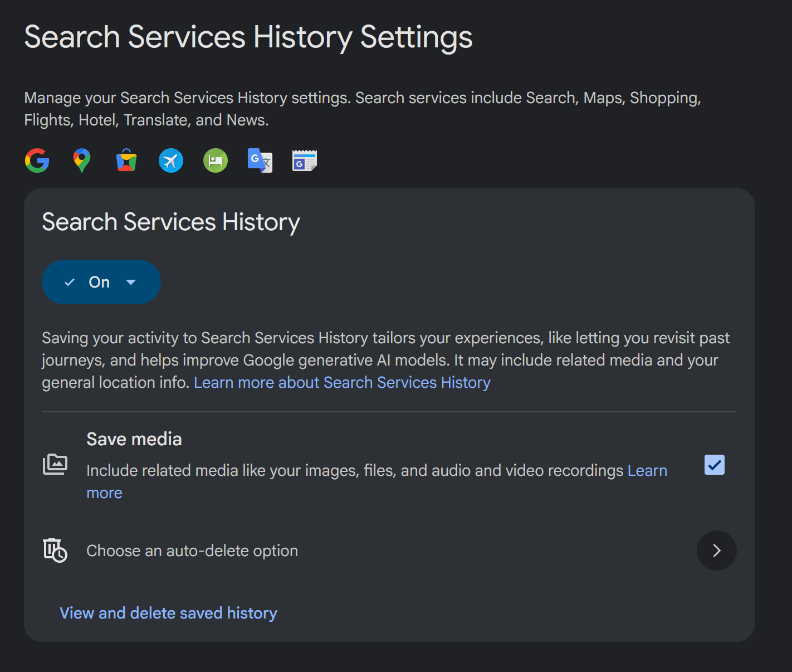Click the 'Include related media' description text
Image resolution: width=792 pixels, height=672 pixels.
pos(355,471)
